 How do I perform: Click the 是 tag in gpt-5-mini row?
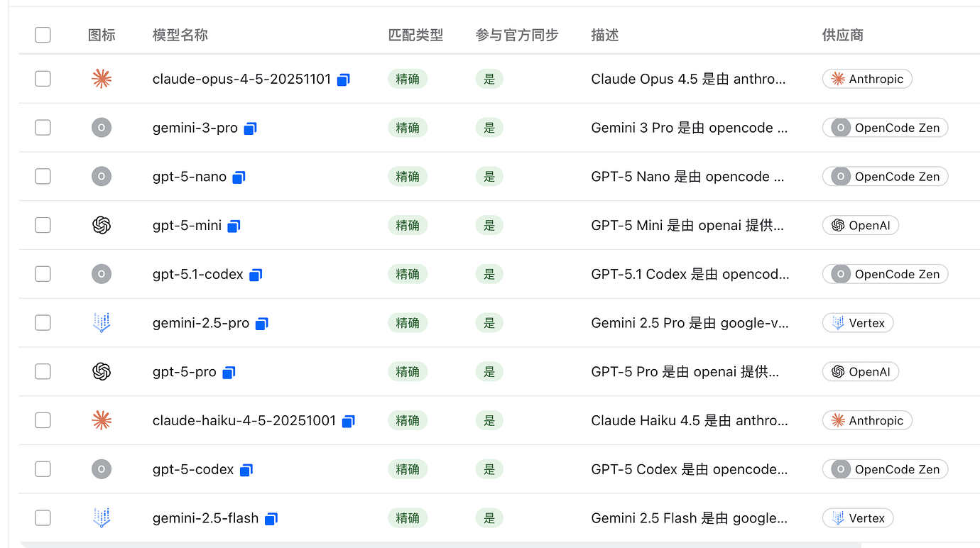[x=489, y=225]
